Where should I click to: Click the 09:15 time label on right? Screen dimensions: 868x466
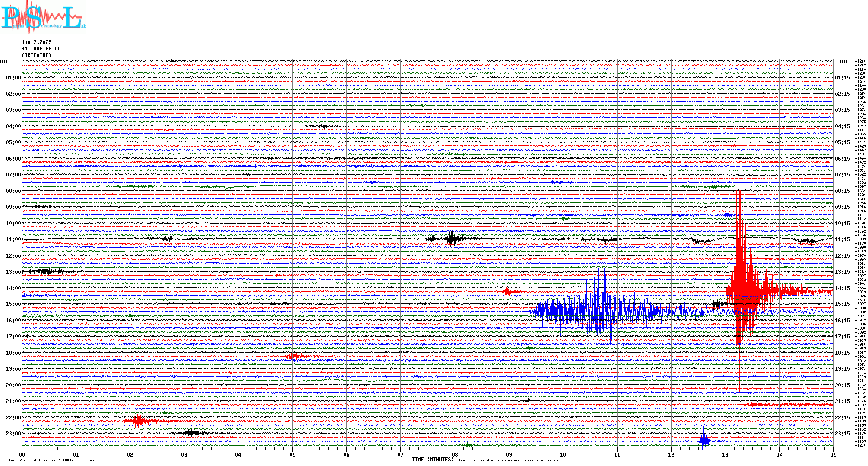[x=843, y=207]
